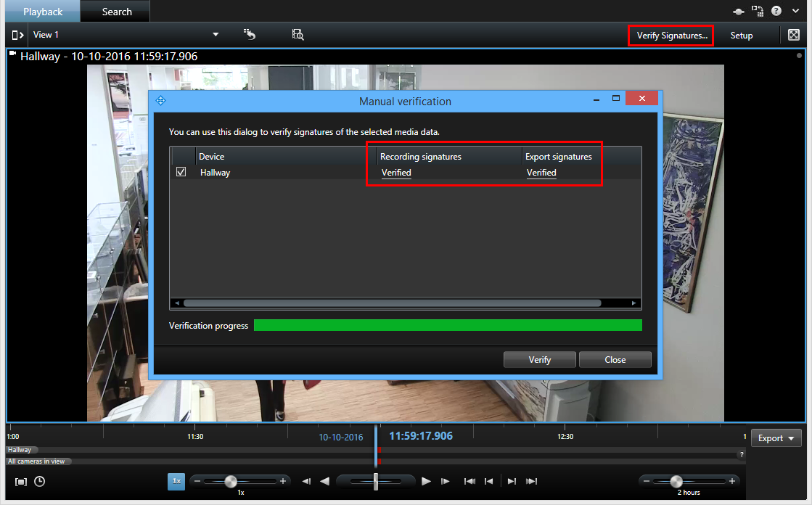This screenshot has width=812, height=505.
Task: Close the Manual verification dialog with the Close button
Action: point(615,359)
